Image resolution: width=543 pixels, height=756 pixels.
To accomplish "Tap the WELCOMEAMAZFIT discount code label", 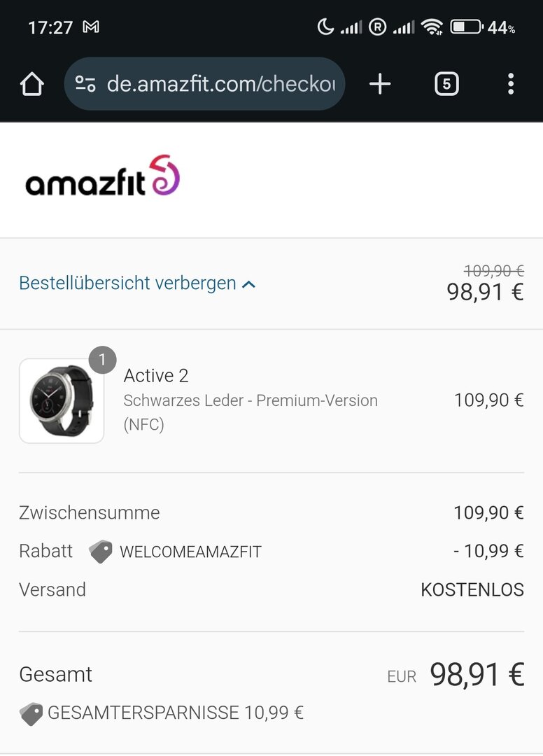I will tap(190, 552).
